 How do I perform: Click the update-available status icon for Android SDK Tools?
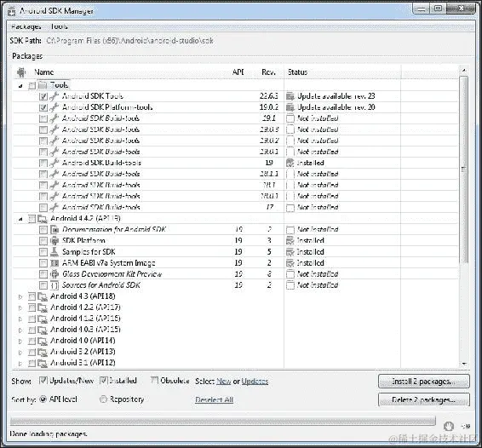tap(290, 96)
